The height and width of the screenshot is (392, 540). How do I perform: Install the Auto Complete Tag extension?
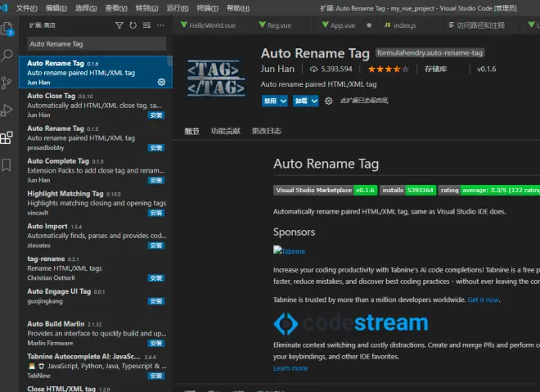tap(156, 180)
